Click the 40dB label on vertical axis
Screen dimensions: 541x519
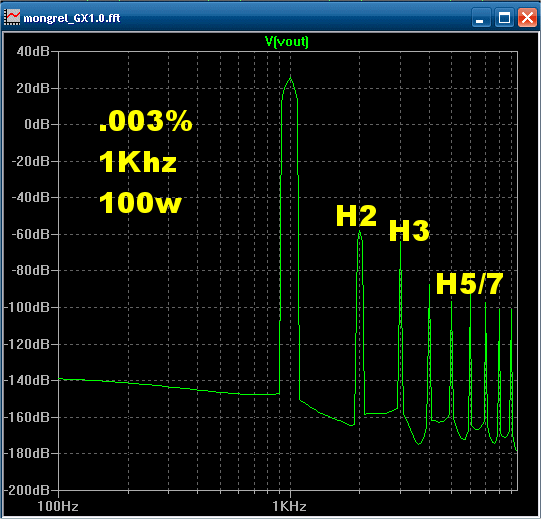click(x=33, y=51)
